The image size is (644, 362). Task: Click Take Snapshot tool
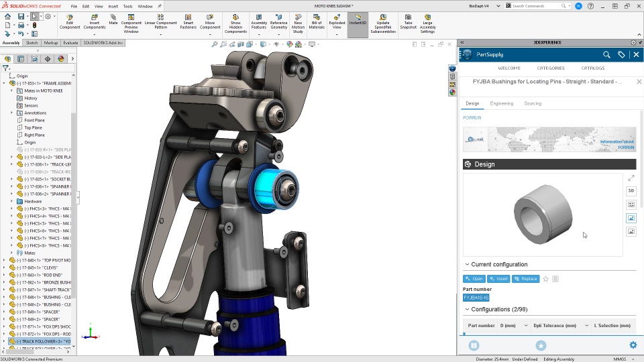coord(409,21)
